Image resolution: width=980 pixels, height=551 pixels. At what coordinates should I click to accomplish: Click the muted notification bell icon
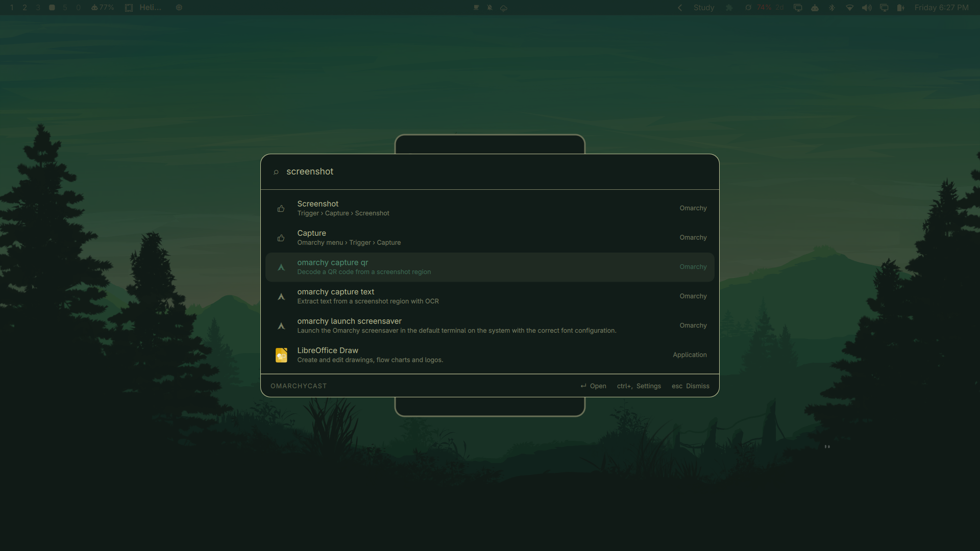pos(489,8)
